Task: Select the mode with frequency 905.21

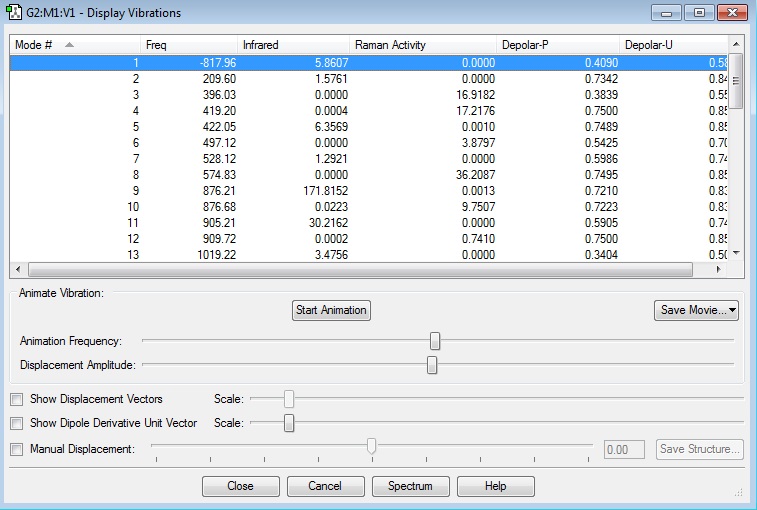Action: (x=369, y=223)
